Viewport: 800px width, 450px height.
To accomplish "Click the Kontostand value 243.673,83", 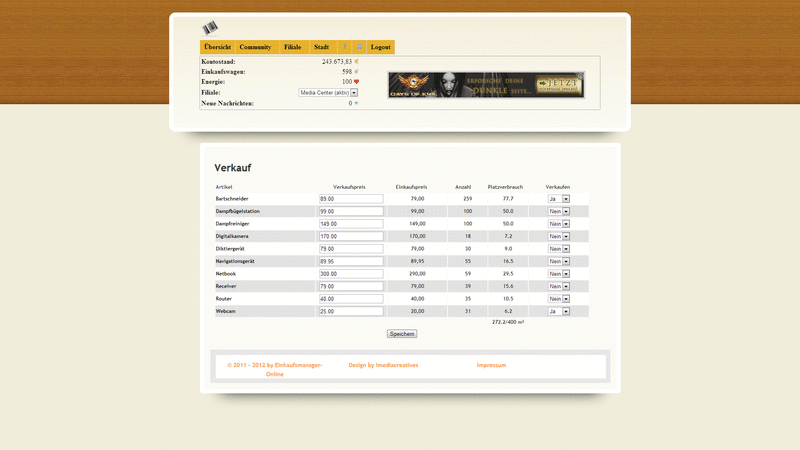I will click(x=337, y=61).
